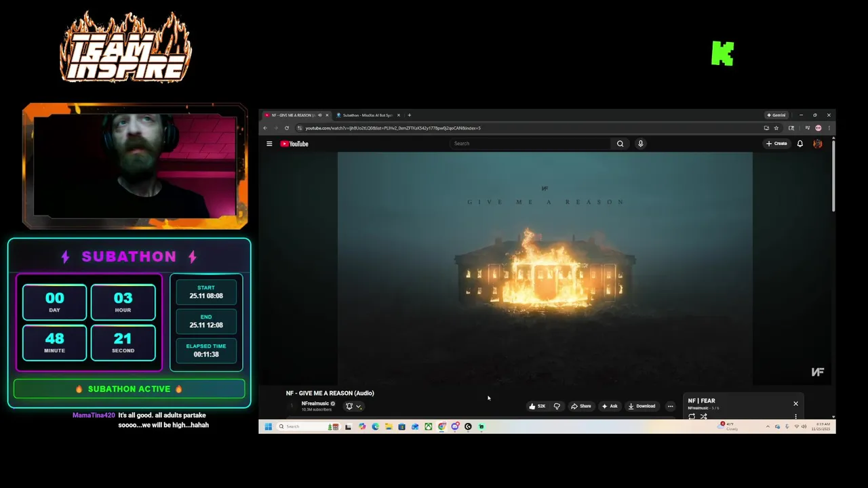This screenshot has height=488, width=868.
Task: Open taskbar clock showing 8:19 AM
Action: pos(820,426)
